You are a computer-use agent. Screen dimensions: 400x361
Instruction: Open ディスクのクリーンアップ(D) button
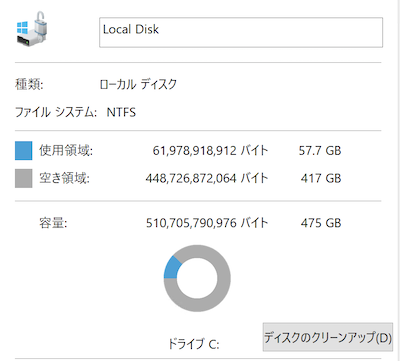(328, 337)
